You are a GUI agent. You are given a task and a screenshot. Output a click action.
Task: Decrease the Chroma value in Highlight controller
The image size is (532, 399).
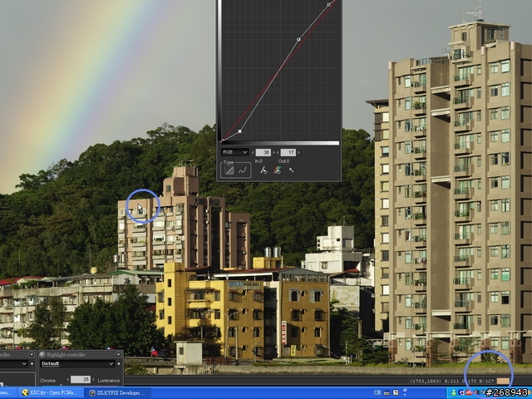point(67,380)
